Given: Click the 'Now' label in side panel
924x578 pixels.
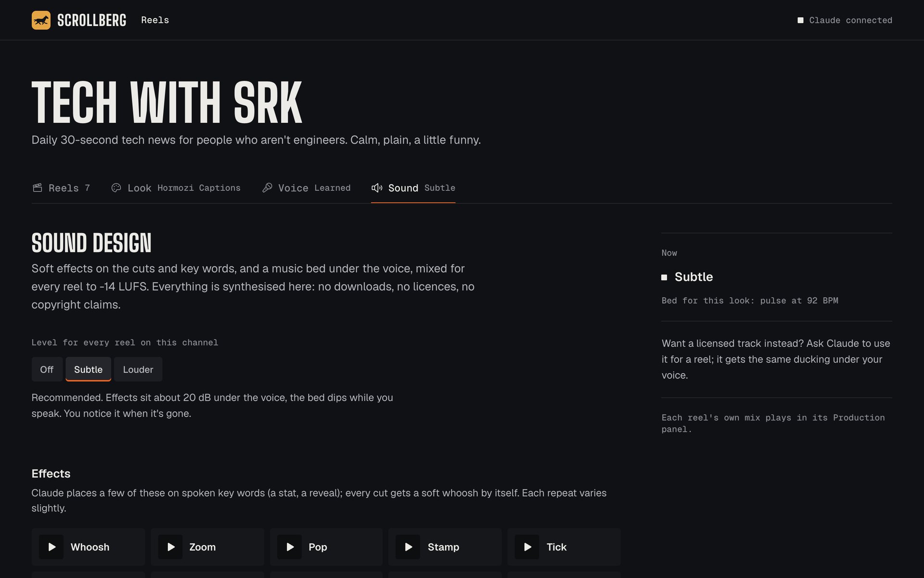Looking at the screenshot, I should (x=669, y=253).
